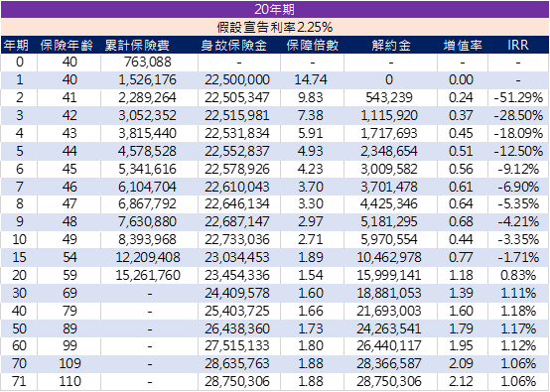Click the 20年期 title header
Screen dimensions: 550x392
click(x=275, y=9)
